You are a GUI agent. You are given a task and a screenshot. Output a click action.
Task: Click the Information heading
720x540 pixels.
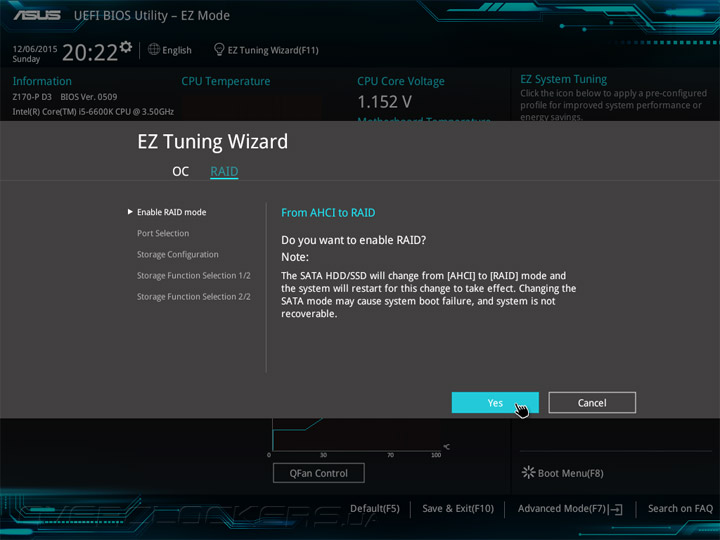42,81
